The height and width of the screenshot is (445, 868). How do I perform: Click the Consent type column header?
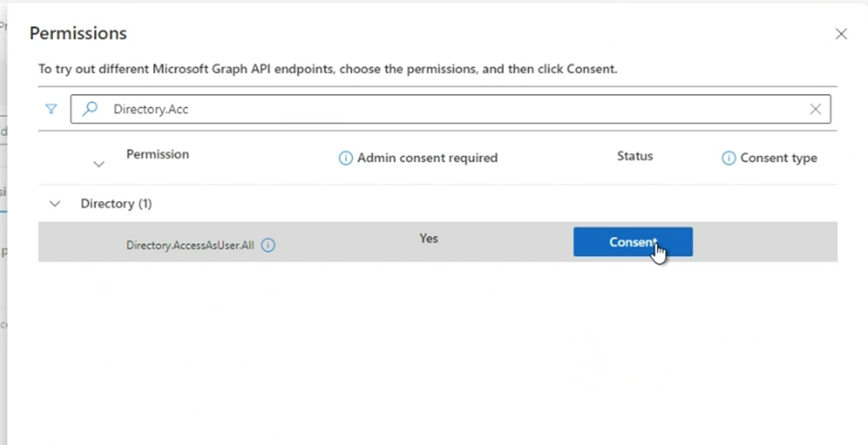point(779,158)
